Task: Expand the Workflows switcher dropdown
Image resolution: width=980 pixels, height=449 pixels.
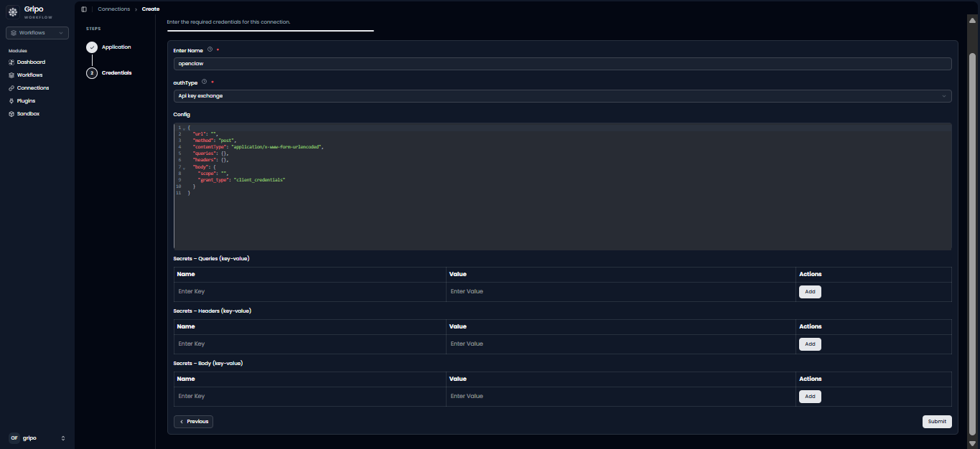Action: (37, 33)
